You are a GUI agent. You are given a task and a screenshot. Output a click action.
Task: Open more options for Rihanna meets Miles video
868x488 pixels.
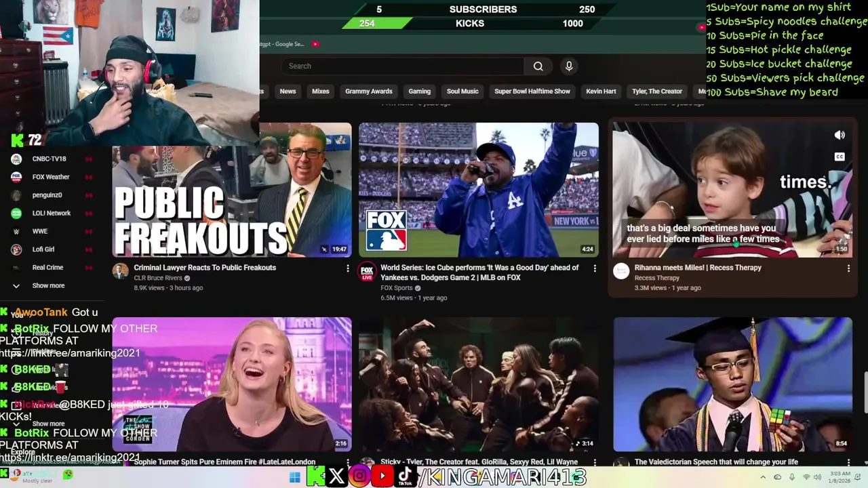[848, 268]
